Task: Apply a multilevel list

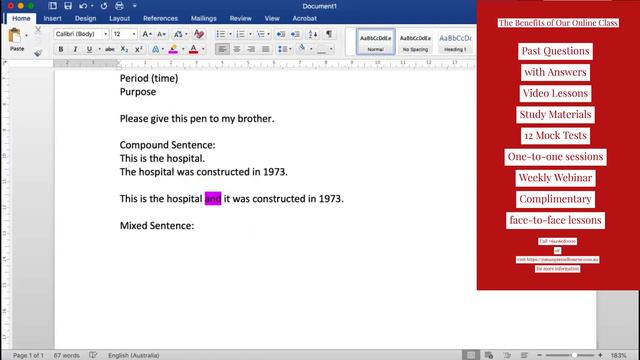Action: (x=260, y=34)
